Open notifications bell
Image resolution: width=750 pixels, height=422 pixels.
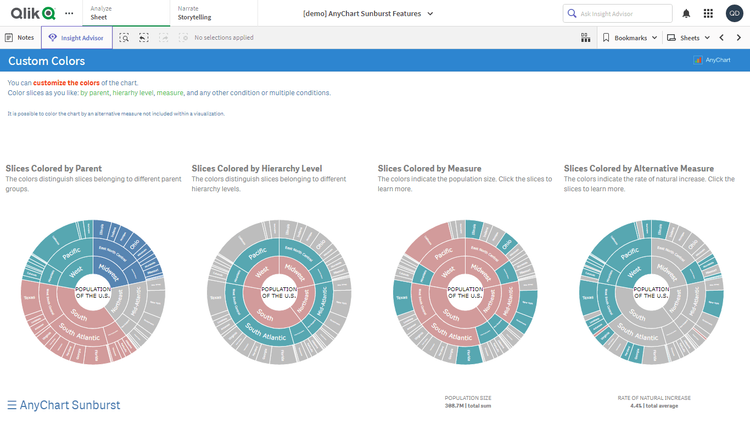(x=686, y=13)
